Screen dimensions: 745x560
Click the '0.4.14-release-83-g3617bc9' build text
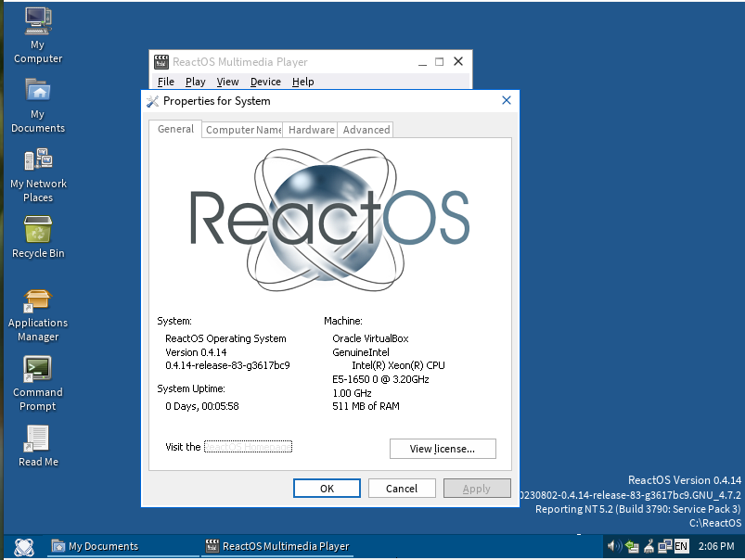coord(227,365)
